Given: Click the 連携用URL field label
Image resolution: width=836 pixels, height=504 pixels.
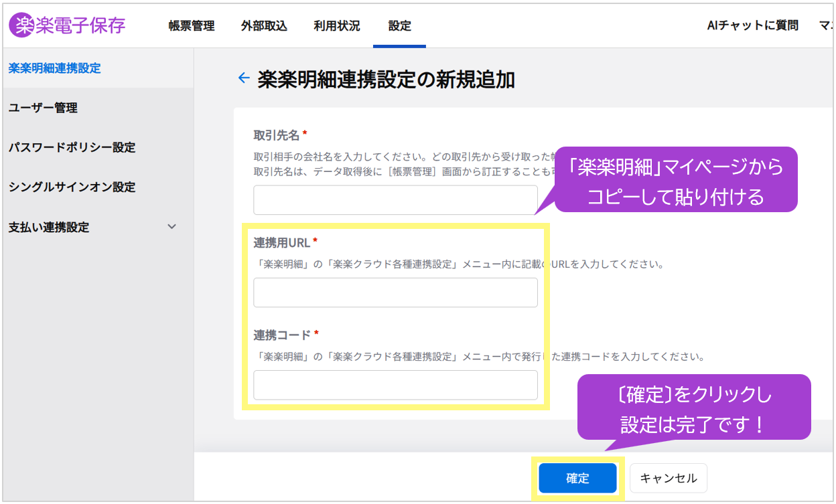Looking at the screenshot, I should [x=282, y=242].
